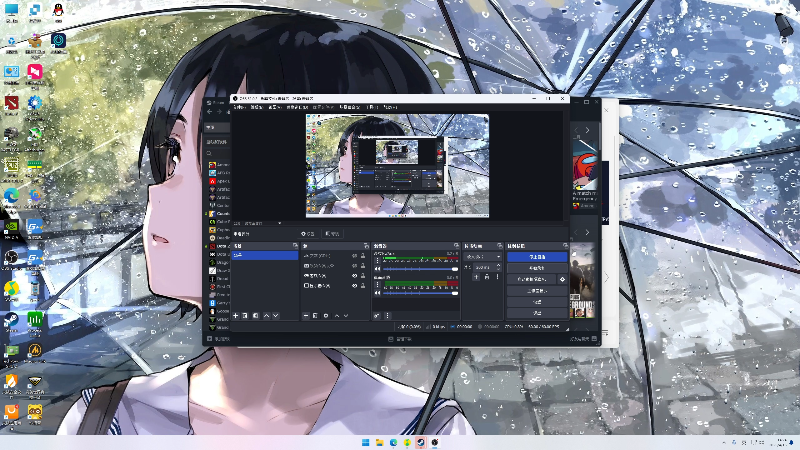Move source up with Sources panel arrow
This screenshot has width=800, height=450.
tap(337, 316)
